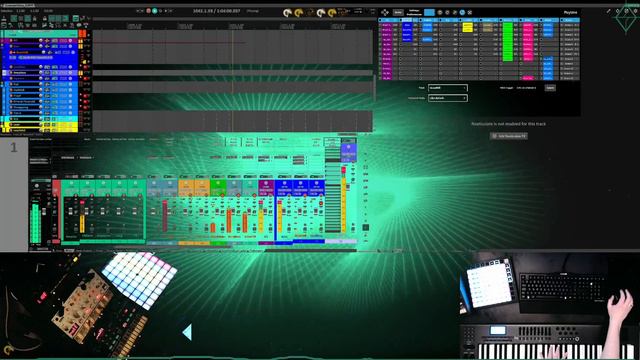Click the Playtime title label
The image size is (640, 360).
(570, 12)
